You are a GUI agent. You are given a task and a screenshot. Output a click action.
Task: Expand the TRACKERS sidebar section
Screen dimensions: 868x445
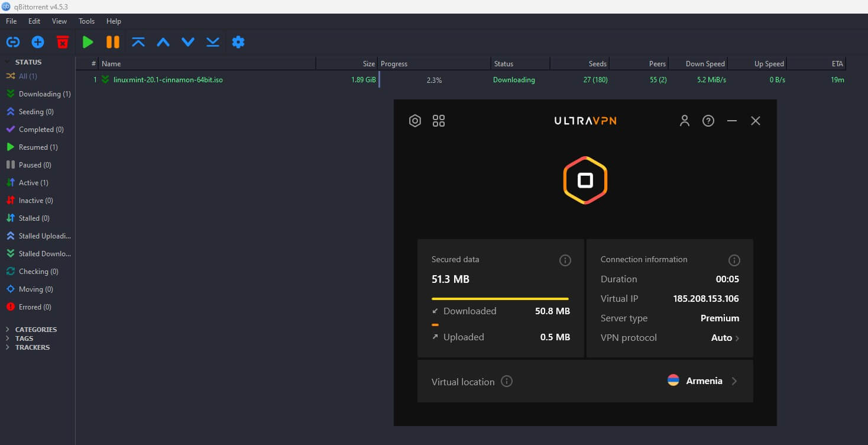coord(8,347)
